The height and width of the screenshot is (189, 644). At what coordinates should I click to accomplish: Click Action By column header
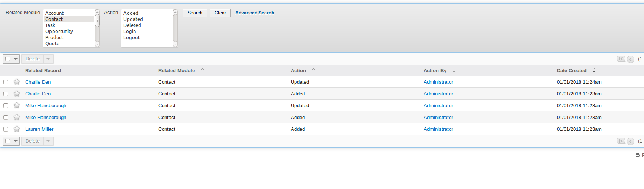point(435,70)
